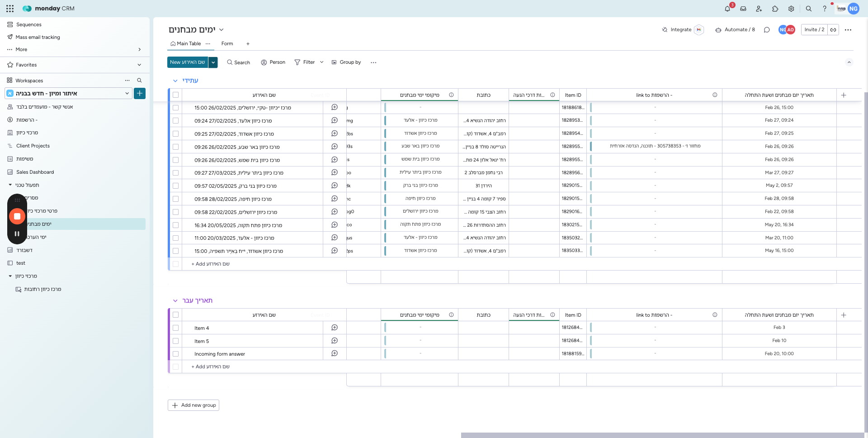The width and height of the screenshot is (868, 438).
Task: Open the help question mark icon
Action: pyautogui.click(x=825, y=9)
